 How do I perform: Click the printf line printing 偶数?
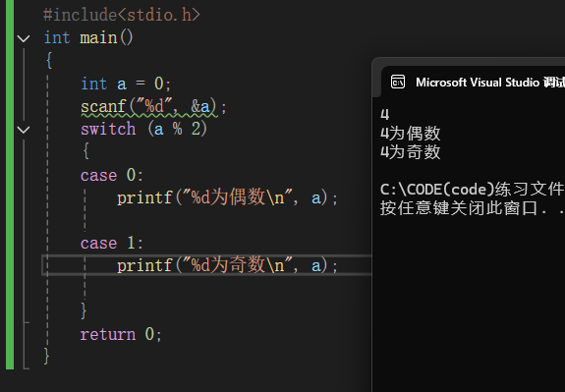point(227,197)
